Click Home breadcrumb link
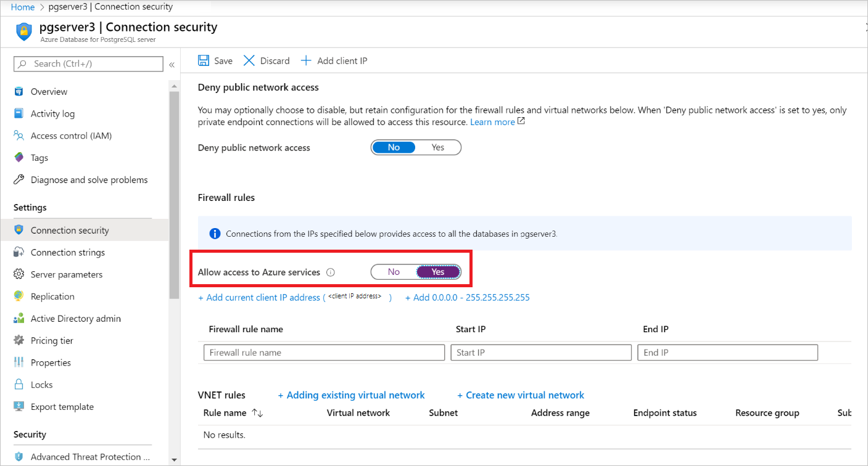Viewport: 868px width, 466px height. pyautogui.click(x=23, y=7)
